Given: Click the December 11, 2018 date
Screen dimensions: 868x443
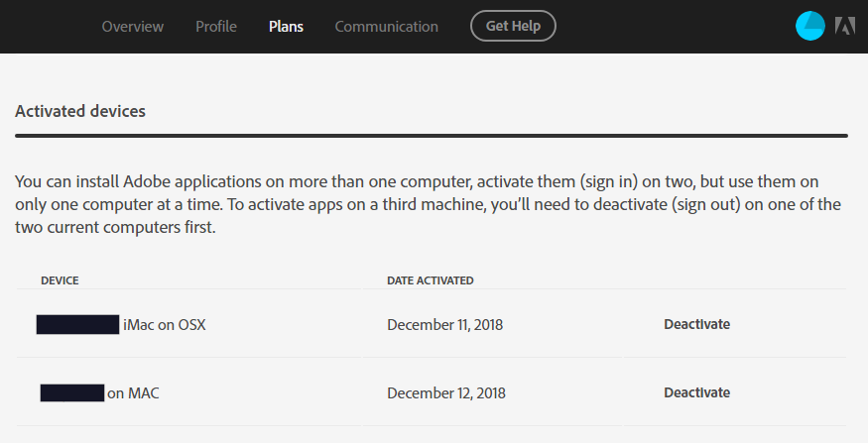Looking at the screenshot, I should pyautogui.click(x=445, y=325).
